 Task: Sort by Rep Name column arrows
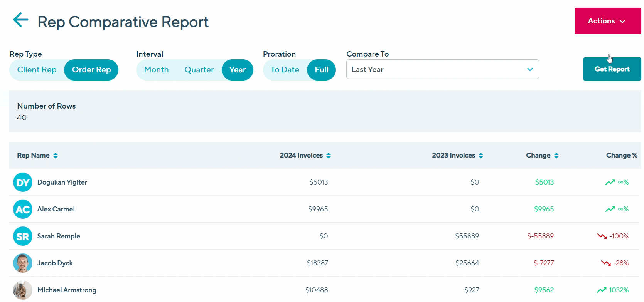click(56, 156)
